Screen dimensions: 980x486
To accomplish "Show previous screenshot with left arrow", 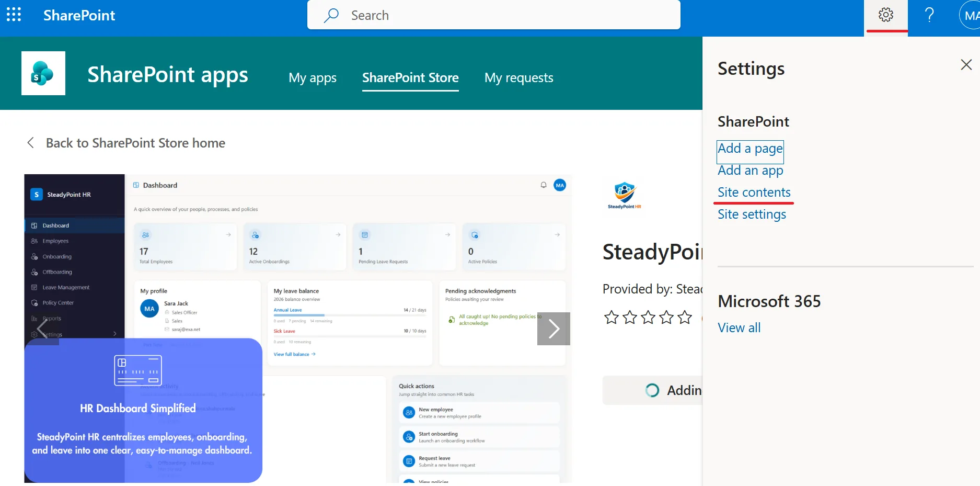I will (x=42, y=329).
